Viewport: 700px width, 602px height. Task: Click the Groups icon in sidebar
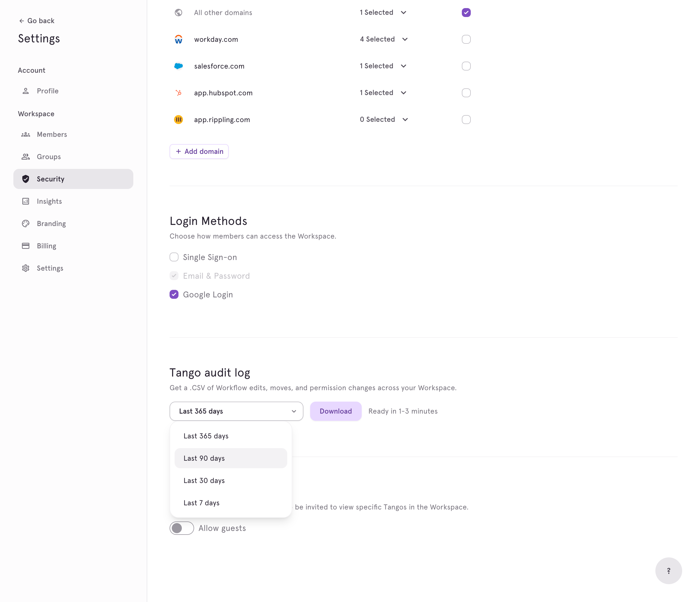click(x=26, y=157)
